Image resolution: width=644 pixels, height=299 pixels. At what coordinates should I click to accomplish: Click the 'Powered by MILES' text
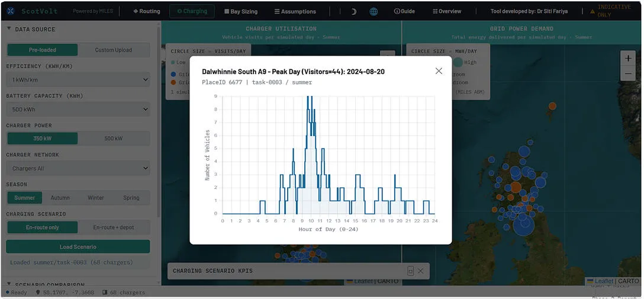93,11
